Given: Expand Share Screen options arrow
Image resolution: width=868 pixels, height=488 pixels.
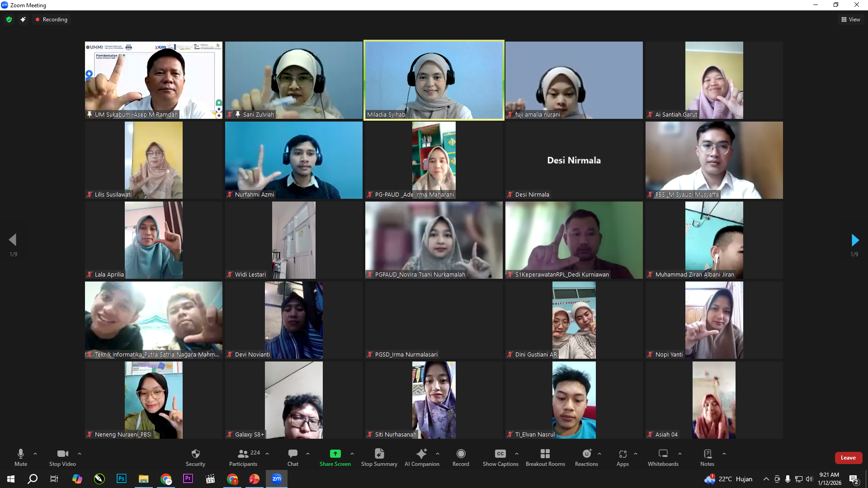Looking at the screenshot, I should (x=352, y=454).
